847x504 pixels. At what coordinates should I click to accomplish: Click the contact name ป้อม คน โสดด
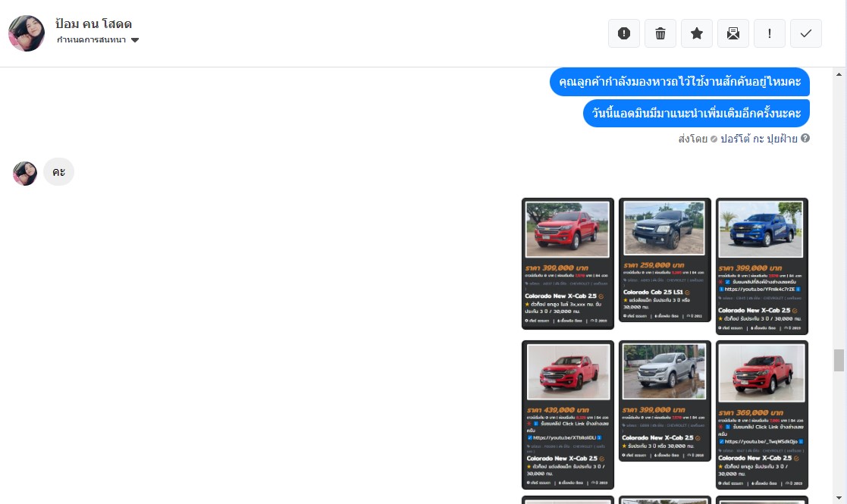93,23
